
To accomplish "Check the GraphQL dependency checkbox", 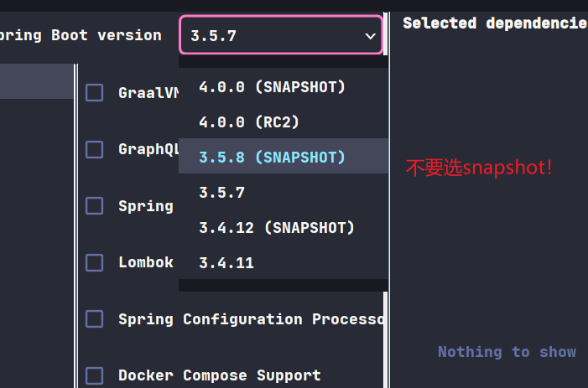I will click(x=95, y=149).
